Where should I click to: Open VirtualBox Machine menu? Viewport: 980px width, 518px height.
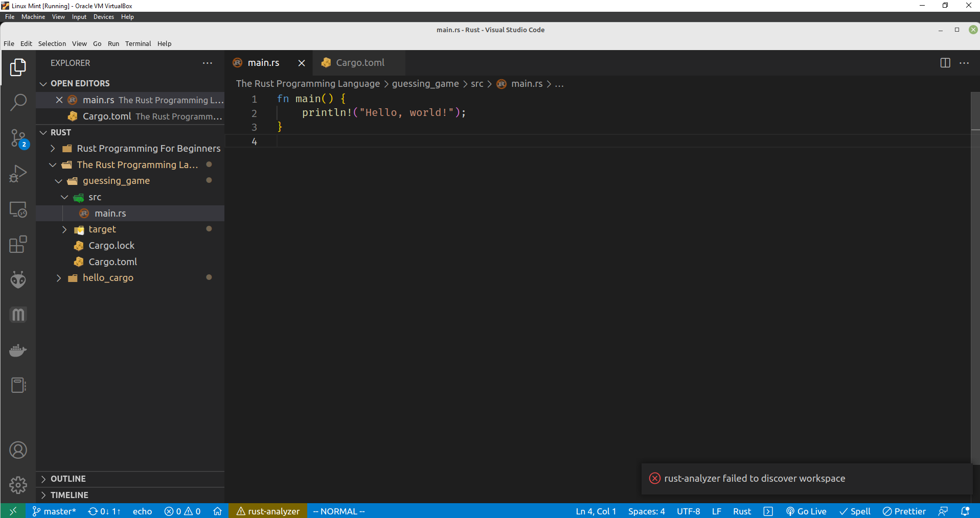pos(33,17)
